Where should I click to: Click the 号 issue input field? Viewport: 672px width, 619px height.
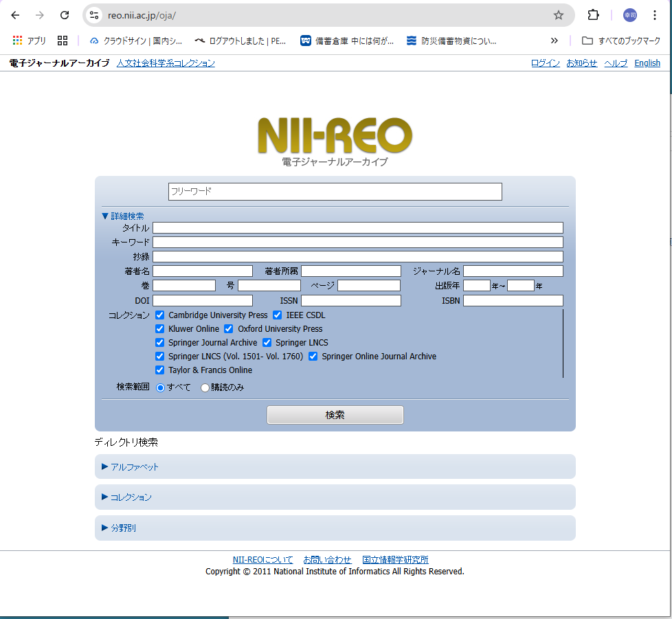coord(269,286)
